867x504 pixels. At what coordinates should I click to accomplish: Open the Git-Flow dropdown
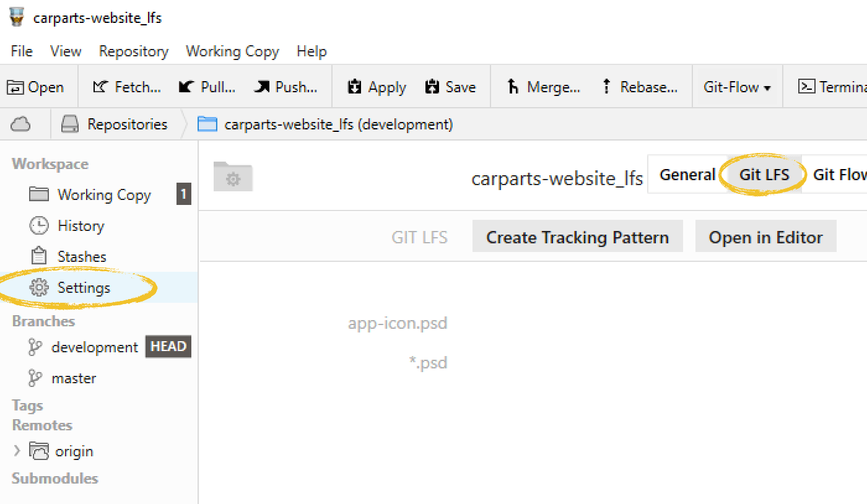click(737, 87)
